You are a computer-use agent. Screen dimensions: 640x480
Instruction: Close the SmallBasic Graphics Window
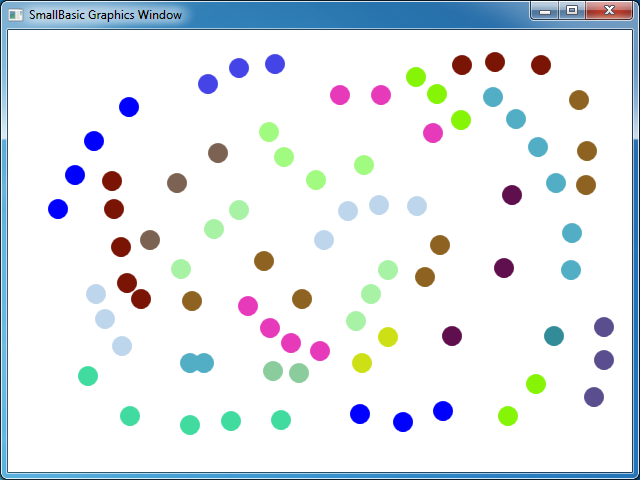[x=609, y=11]
